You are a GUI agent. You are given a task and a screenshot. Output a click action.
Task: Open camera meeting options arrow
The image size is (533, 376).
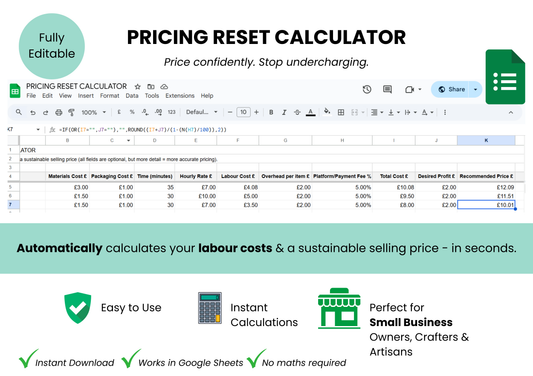pyautogui.click(x=420, y=89)
